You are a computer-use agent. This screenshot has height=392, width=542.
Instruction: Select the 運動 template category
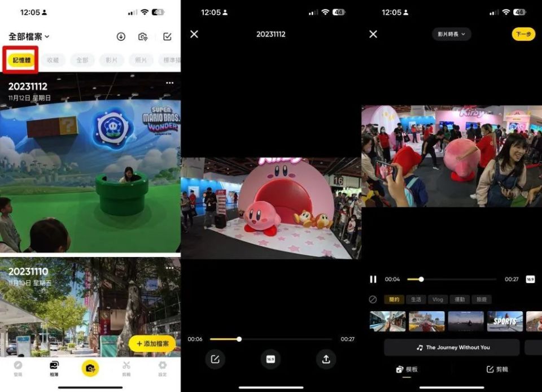[460, 299]
